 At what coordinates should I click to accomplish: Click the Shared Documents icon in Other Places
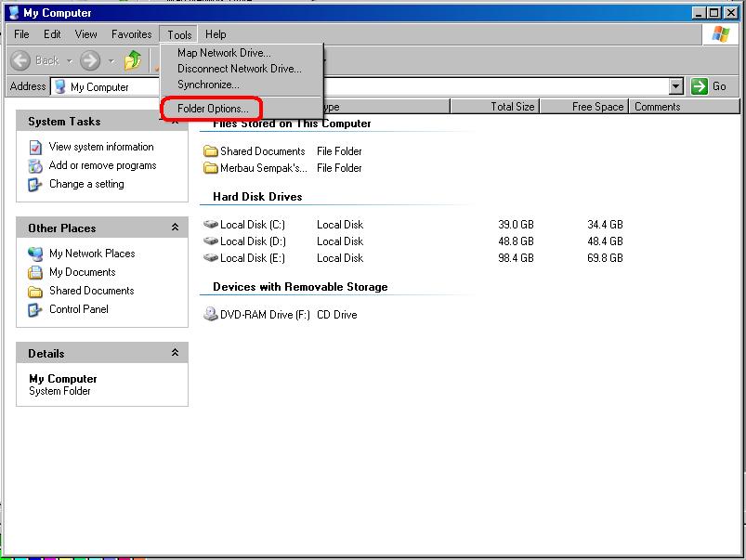(34, 292)
